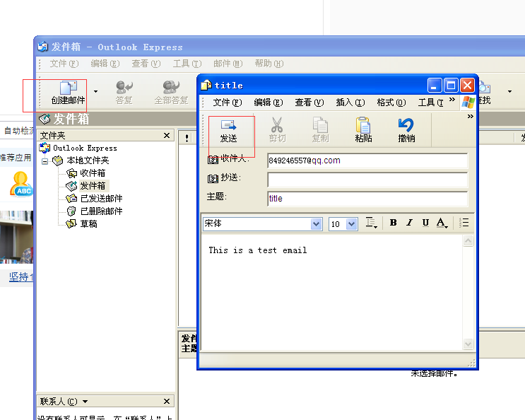
Task: Open dropdown arrow beside the 查找 toolbar button
Action: point(509,91)
